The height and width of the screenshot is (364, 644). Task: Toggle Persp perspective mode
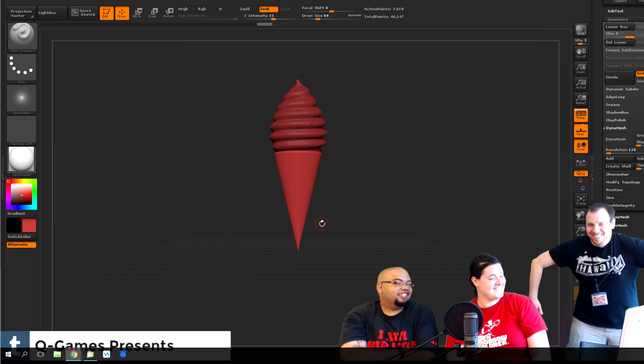click(581, 115)
